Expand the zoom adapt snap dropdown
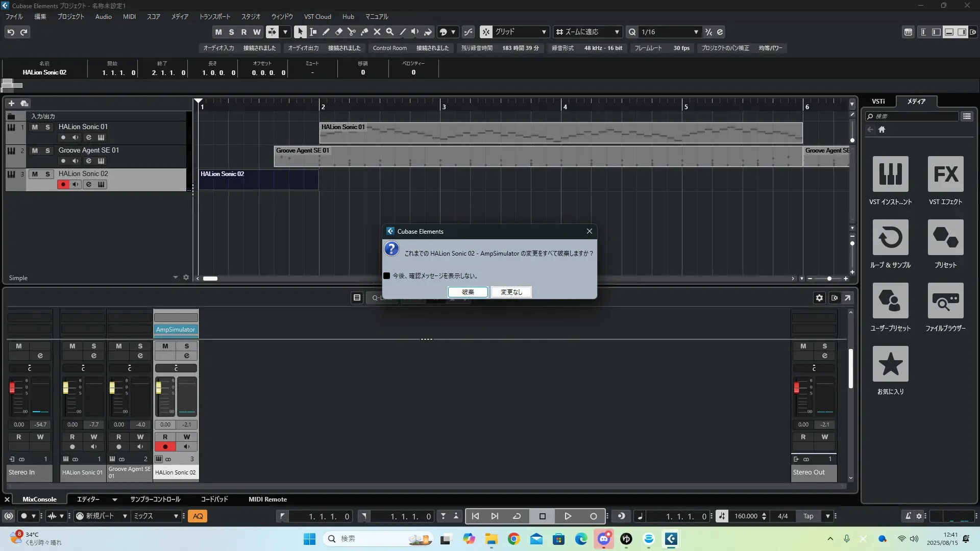 click(x=617, y=32)
